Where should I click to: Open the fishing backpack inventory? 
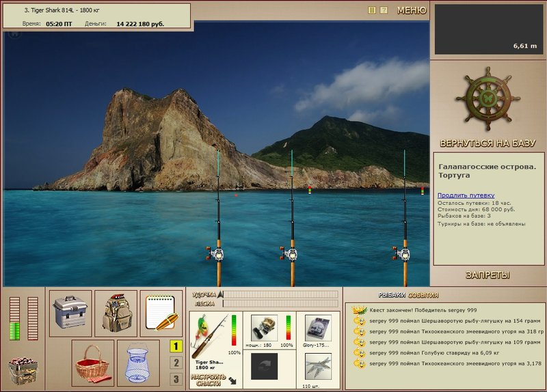(116, 313)
